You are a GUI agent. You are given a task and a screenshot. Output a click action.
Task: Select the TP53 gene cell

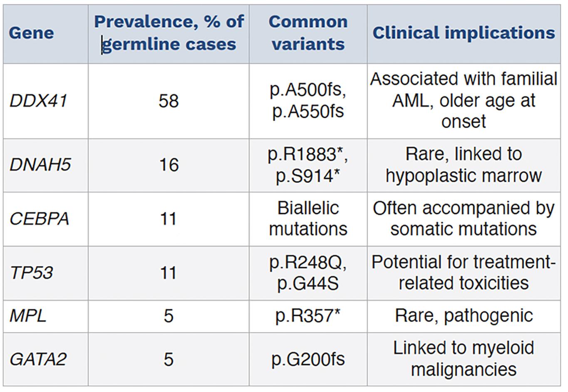click(32, 273)
